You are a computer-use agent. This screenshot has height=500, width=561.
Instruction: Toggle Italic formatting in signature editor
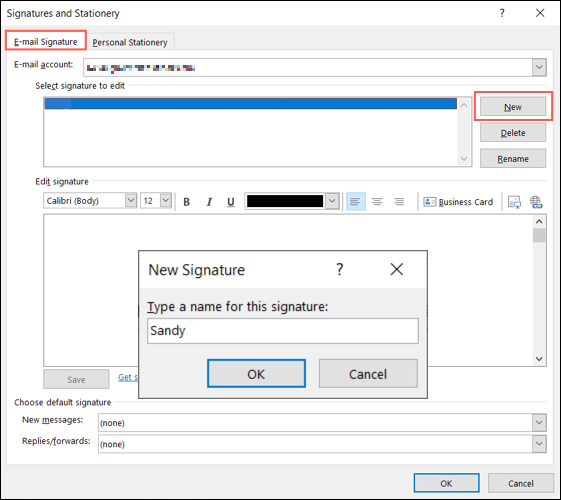pyautogui.click(x=209, y=202)
